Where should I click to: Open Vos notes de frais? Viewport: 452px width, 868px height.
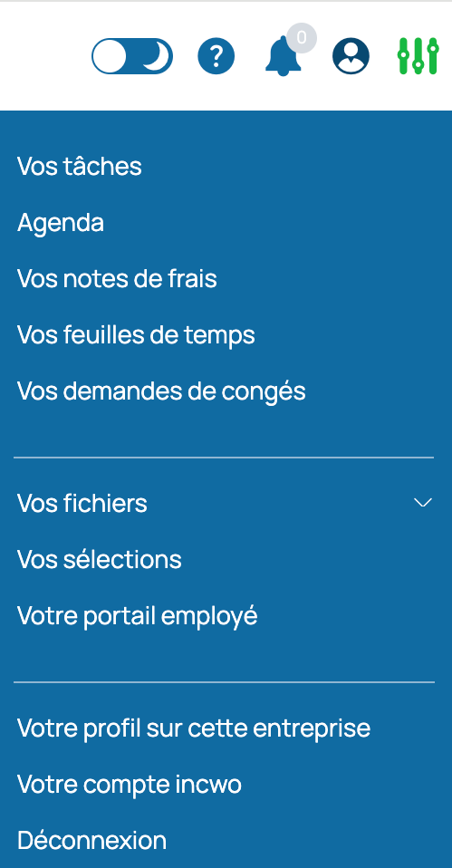[117, 278]
